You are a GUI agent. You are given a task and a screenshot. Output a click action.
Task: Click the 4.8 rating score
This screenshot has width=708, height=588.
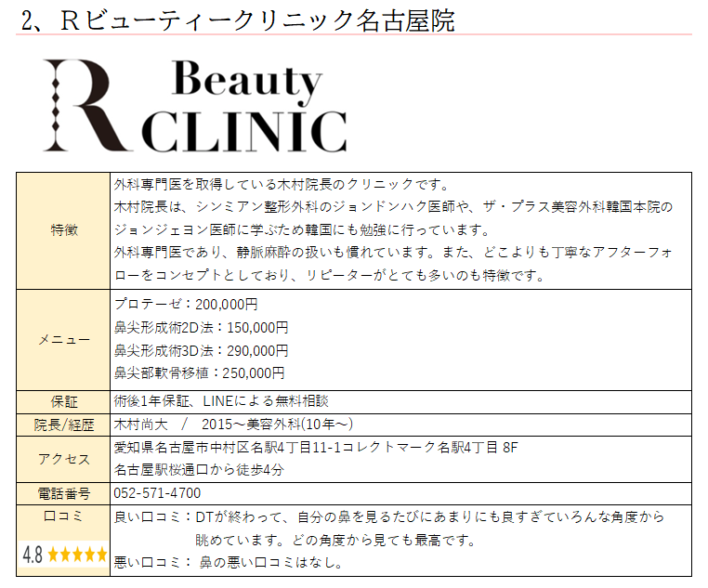[x=33, y=555]
